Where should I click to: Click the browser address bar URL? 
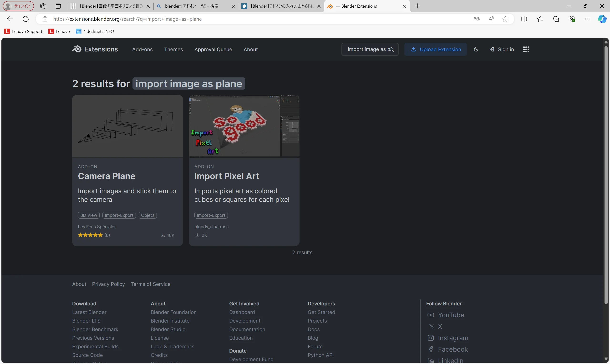[x=127, y=19]
